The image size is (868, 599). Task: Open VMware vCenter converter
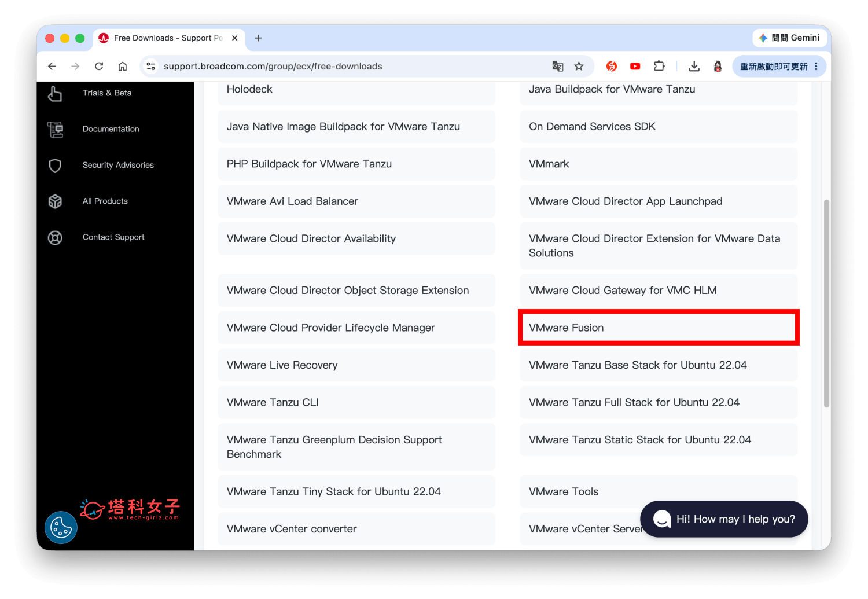[x=356, y=529]
